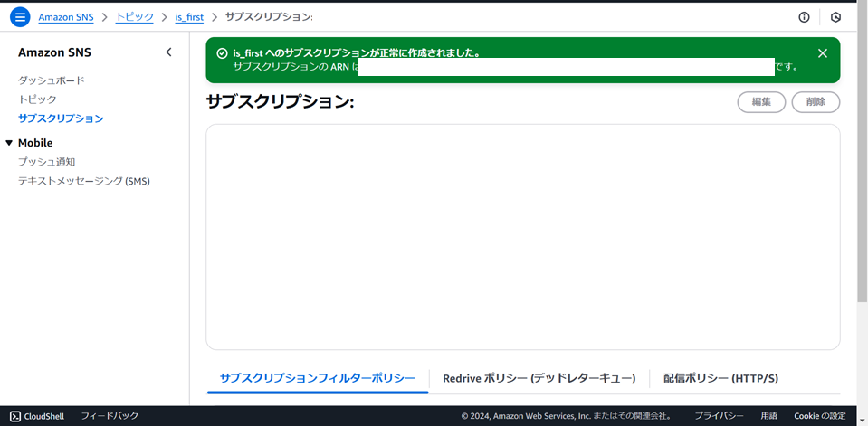Click the サブスクリプション: page heading

pyautogui.click(x=280, y=102)
